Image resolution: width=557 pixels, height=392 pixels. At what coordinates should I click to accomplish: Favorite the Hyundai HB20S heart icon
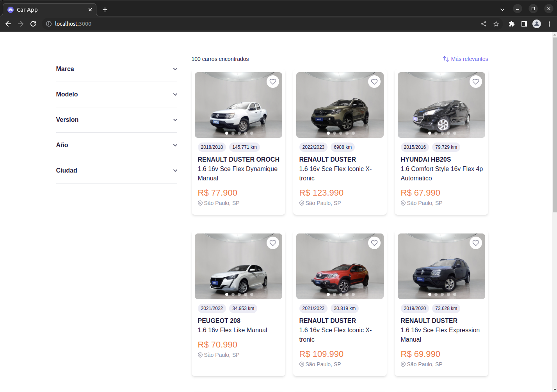pyautogui.click(x=476, y=82)
